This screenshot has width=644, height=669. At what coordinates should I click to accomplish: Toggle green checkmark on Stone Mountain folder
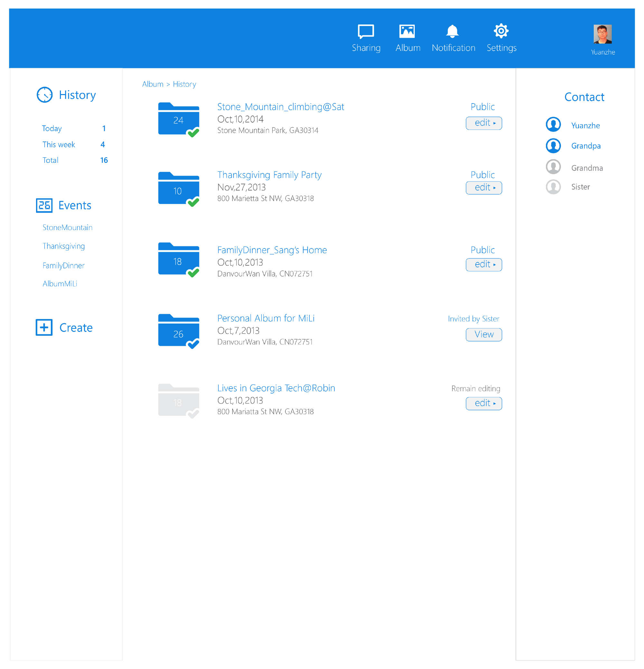pos(194,132)
